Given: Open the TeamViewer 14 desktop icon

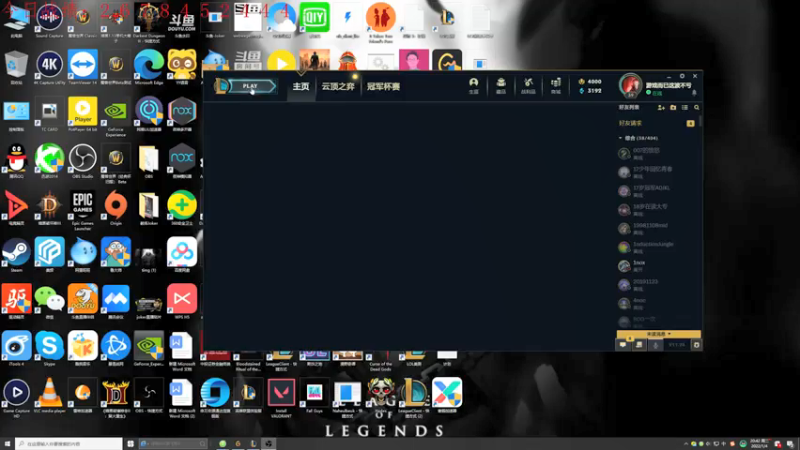Looking at the screenshot, I should (x=83, y=68).
